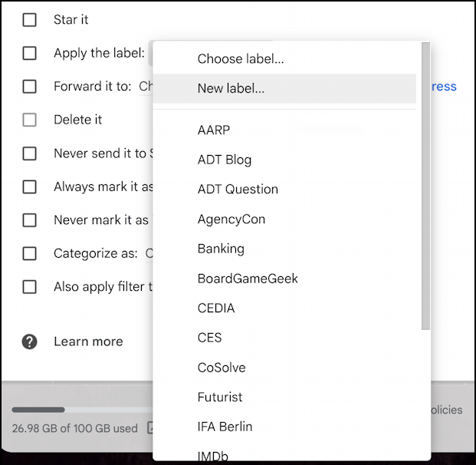
Task: Click the Learn more help icon
Action: (29, 342)
